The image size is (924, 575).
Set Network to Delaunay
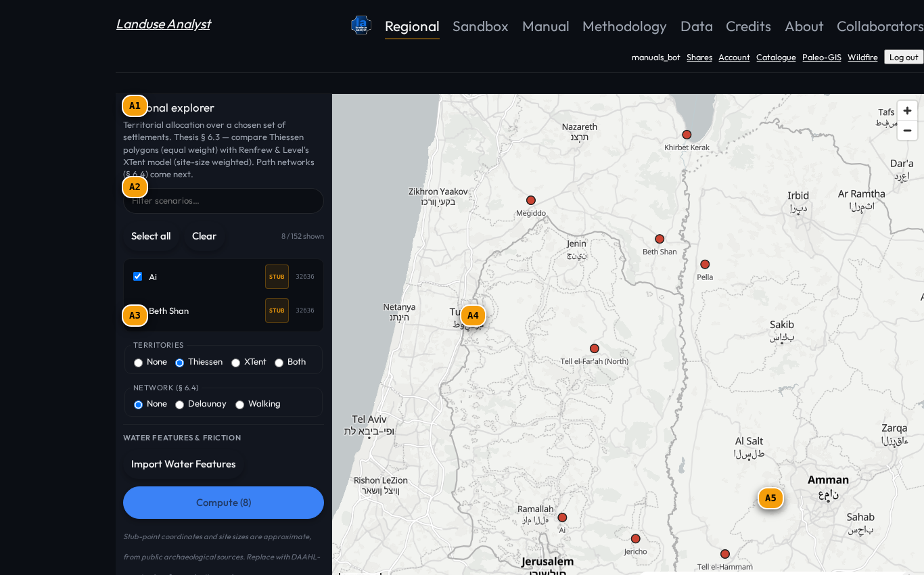pyautogui.click(x=180, y=405)
